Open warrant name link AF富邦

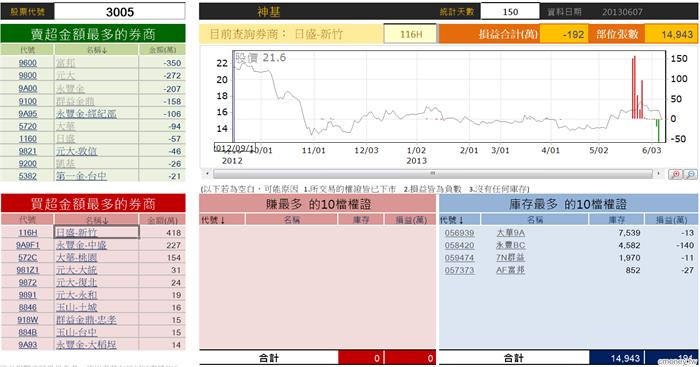pos(510,270)
